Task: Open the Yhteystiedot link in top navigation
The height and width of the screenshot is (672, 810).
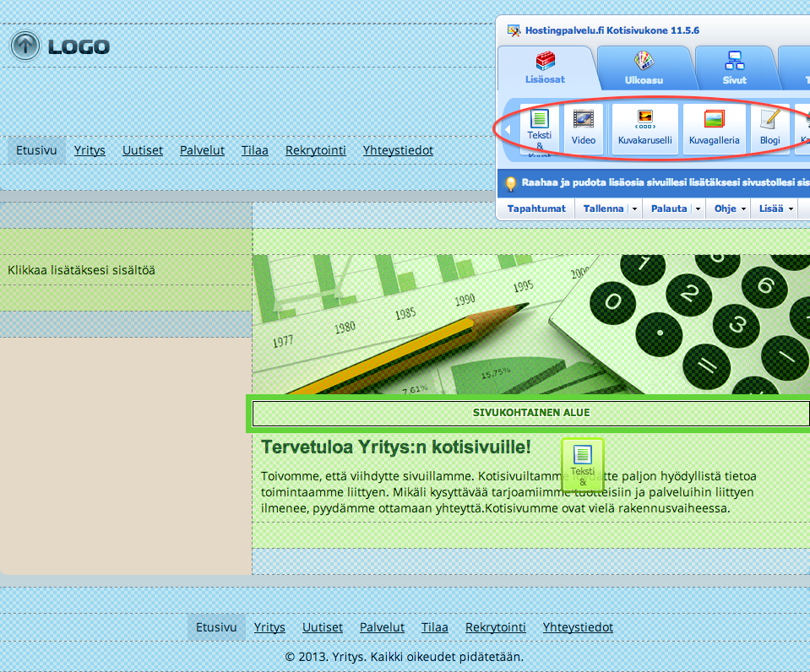Action: click(398, 150)
